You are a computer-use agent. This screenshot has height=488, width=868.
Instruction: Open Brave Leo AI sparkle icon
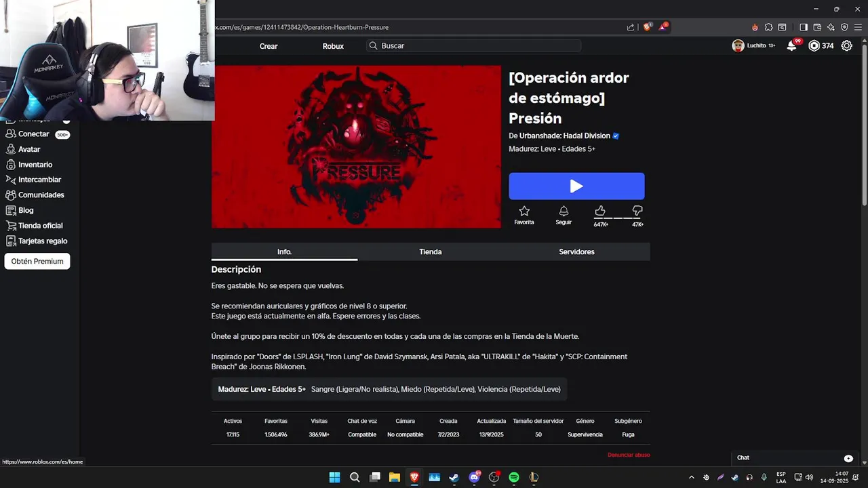point(831,27)
